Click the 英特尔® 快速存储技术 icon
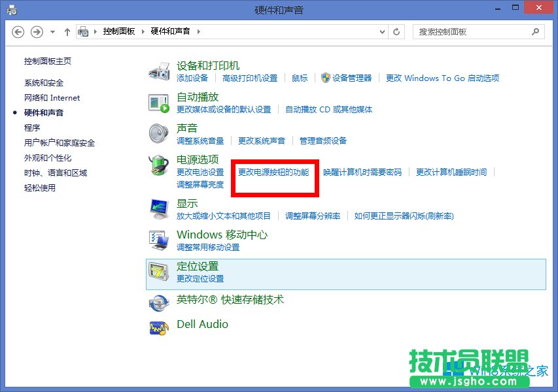Screen dimensions: 558x392 tap(158, 301)
